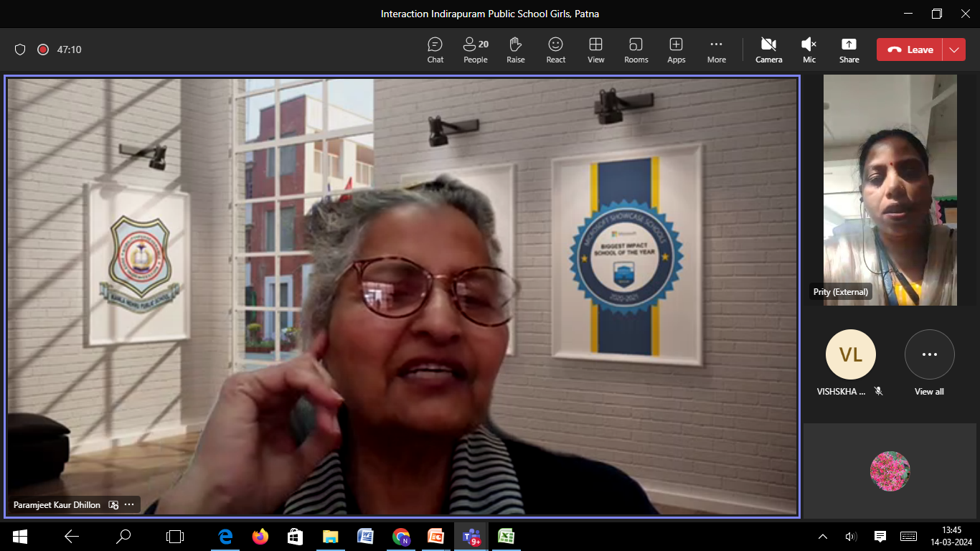Show the People participants list
Image resolution: width=980 pixels, height=551 pixels.
coord(476,50)
